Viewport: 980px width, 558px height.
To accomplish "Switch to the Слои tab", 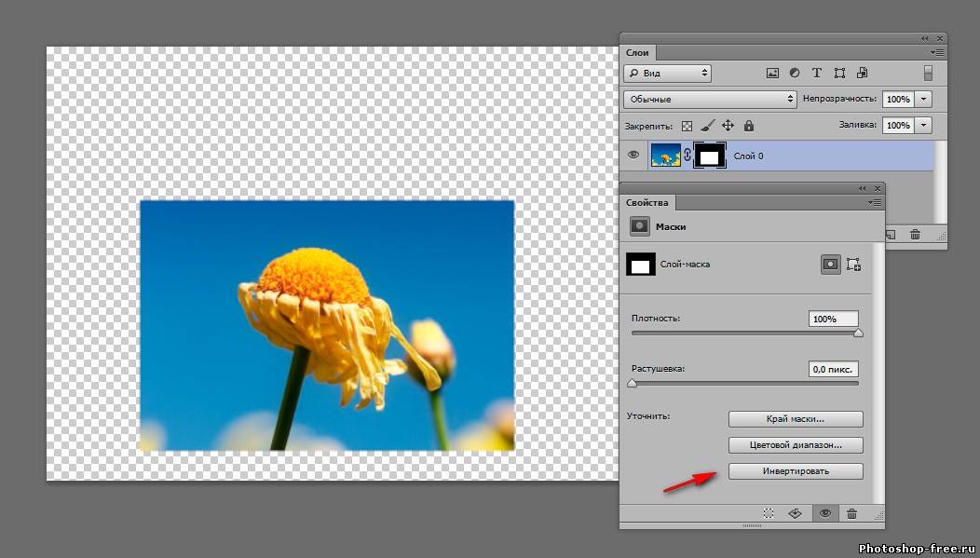I will click(x=638, y=53).
